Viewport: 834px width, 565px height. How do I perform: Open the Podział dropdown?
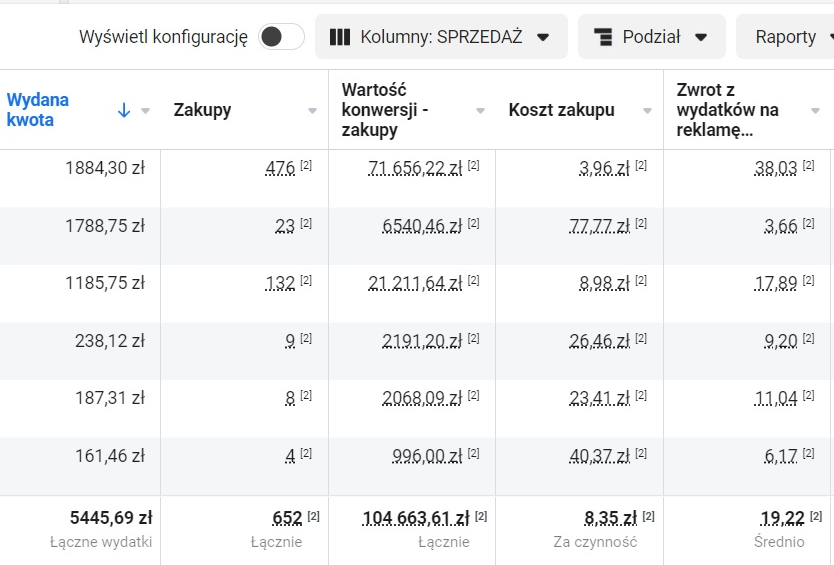pyautogui.click(x=651, y=37)
